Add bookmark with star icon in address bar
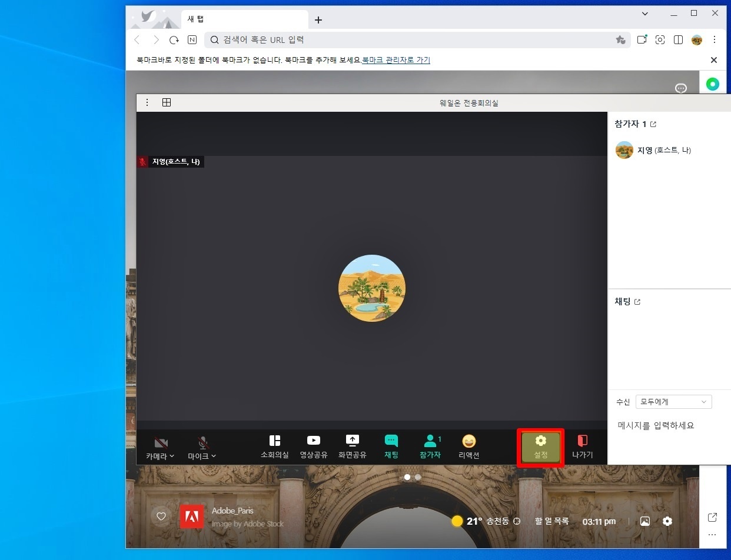 (620, 40)
